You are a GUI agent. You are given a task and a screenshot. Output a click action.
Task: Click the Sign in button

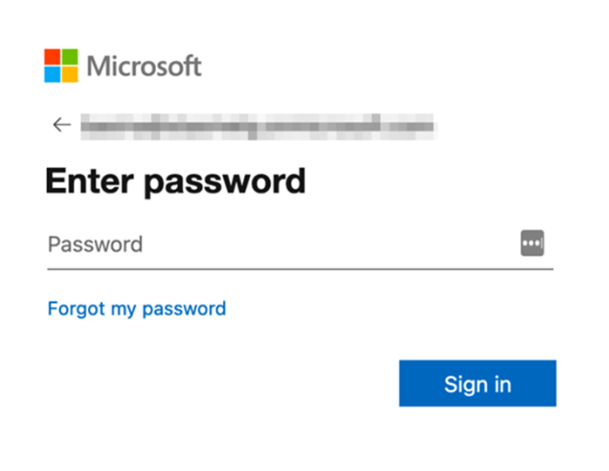[477, 384]
